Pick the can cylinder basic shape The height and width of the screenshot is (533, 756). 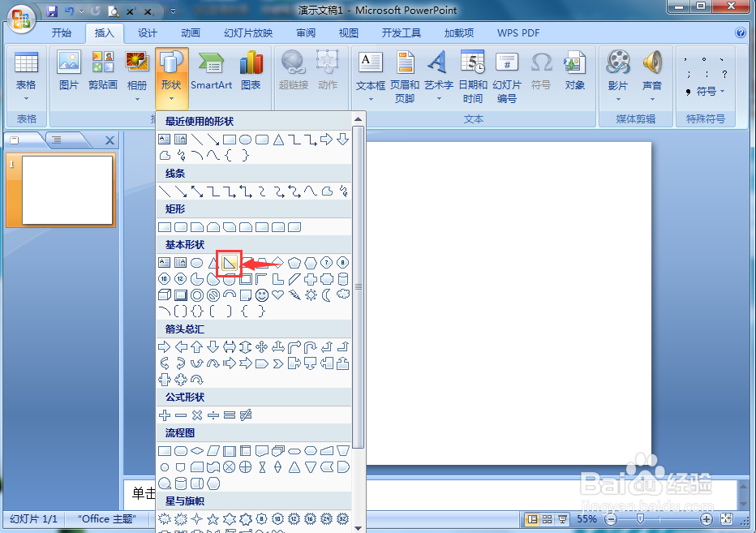(343, 279)
